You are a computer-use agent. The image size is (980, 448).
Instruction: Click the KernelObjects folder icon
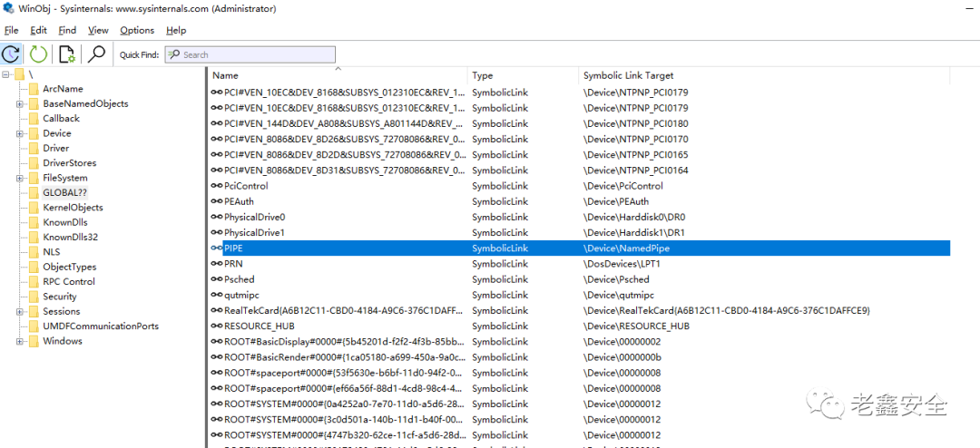click(x=34, y=208)
